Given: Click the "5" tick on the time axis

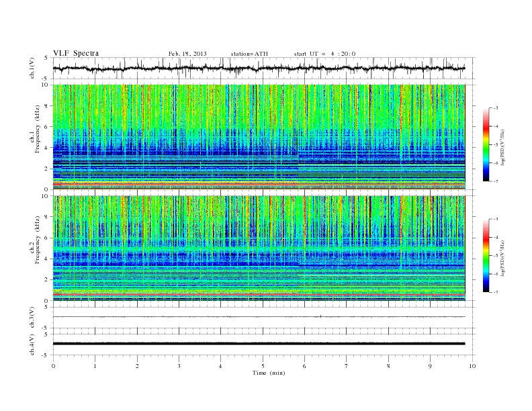Looking at the screenshot, I should (x=263, y=366).
